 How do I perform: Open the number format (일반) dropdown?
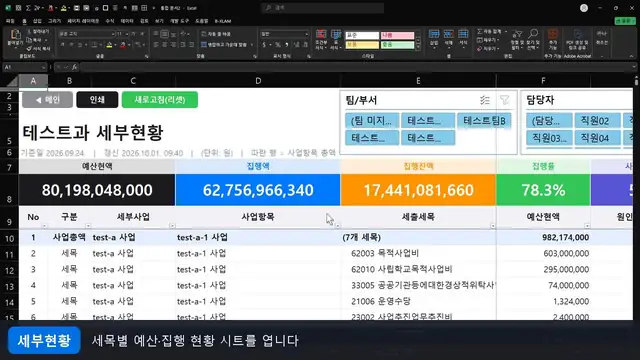pos(306,34)
